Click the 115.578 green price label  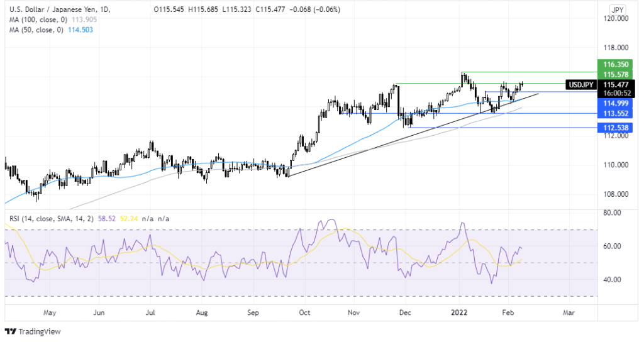click(616, 74)
